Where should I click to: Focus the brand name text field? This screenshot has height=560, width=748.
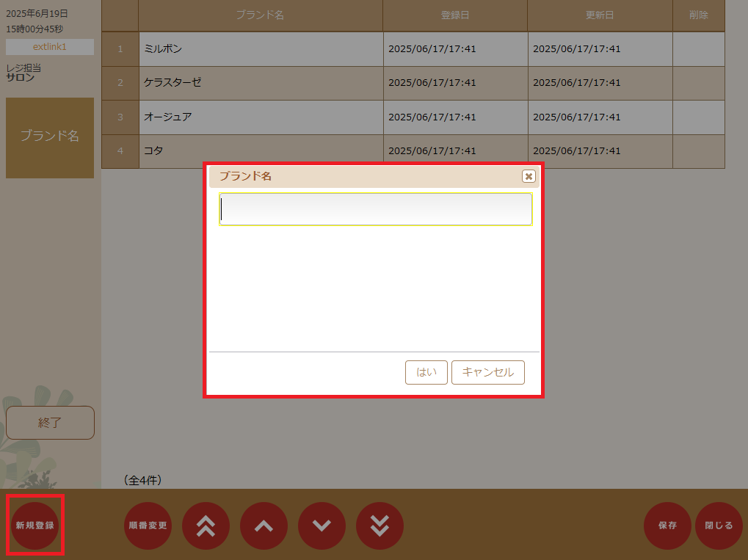[x=375, y=209]
